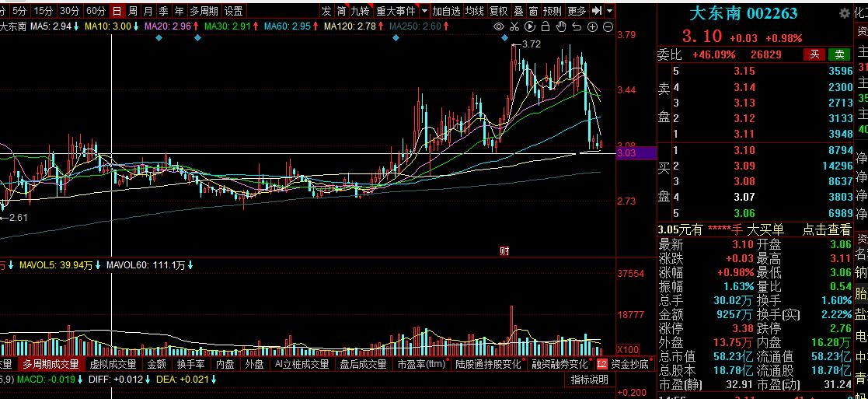Click the red 买 buy button

click(x=814, y=54)
